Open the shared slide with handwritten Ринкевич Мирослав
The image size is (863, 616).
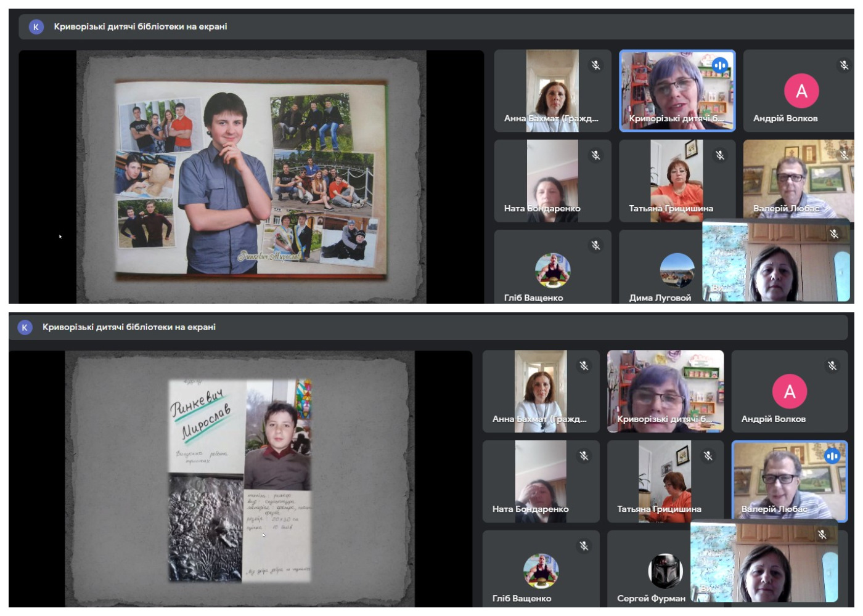click(x=240, y=479)
